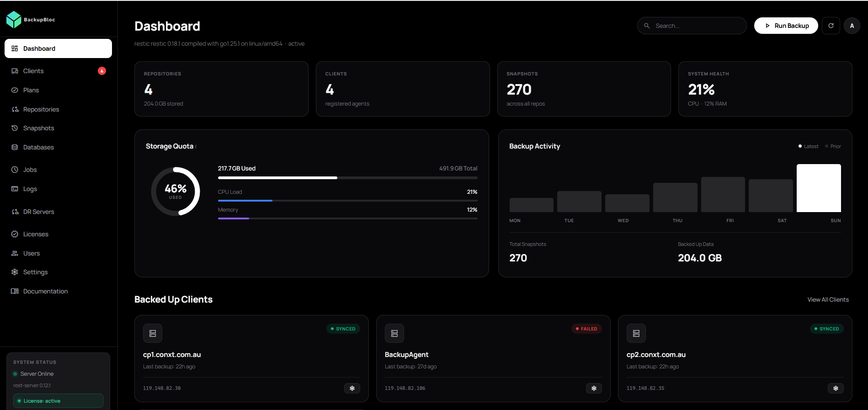This screenshot has height=410, width=868.
Task: Open the Snapshots menu item
Action: click(x=58, y=128)
